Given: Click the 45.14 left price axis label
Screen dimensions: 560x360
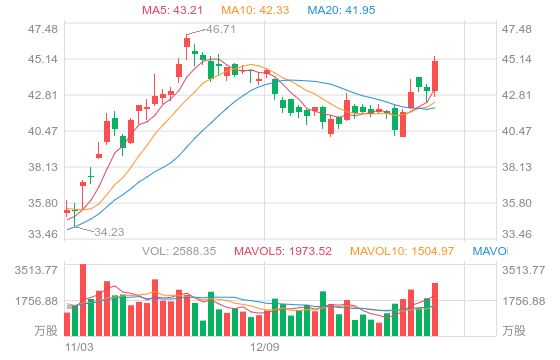Looking at the screenshot, I should pos(43,59).
